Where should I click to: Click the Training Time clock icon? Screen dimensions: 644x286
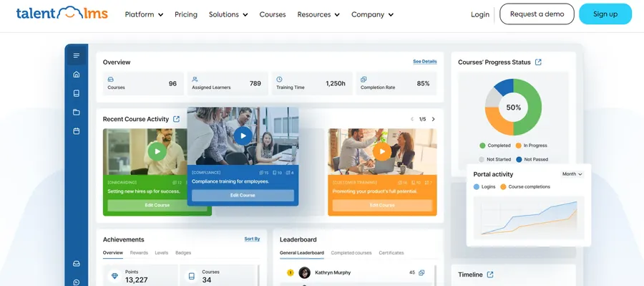pos(279,79)
